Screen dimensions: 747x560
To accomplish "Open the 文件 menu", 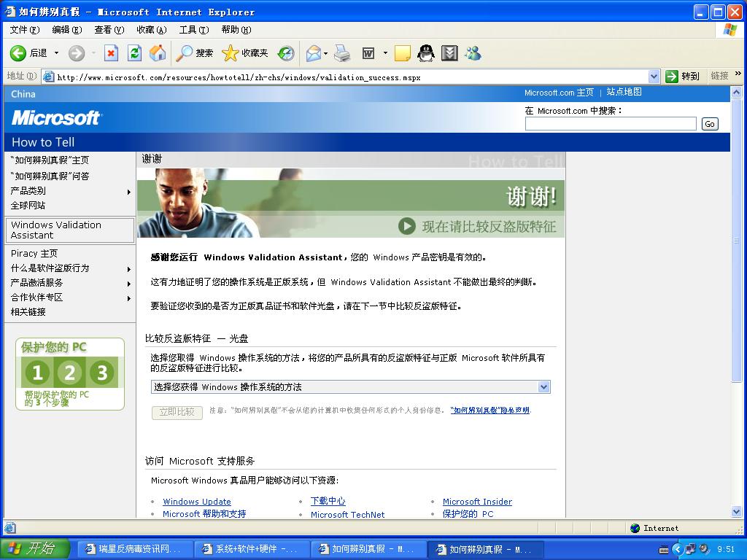I will [25, 30].
